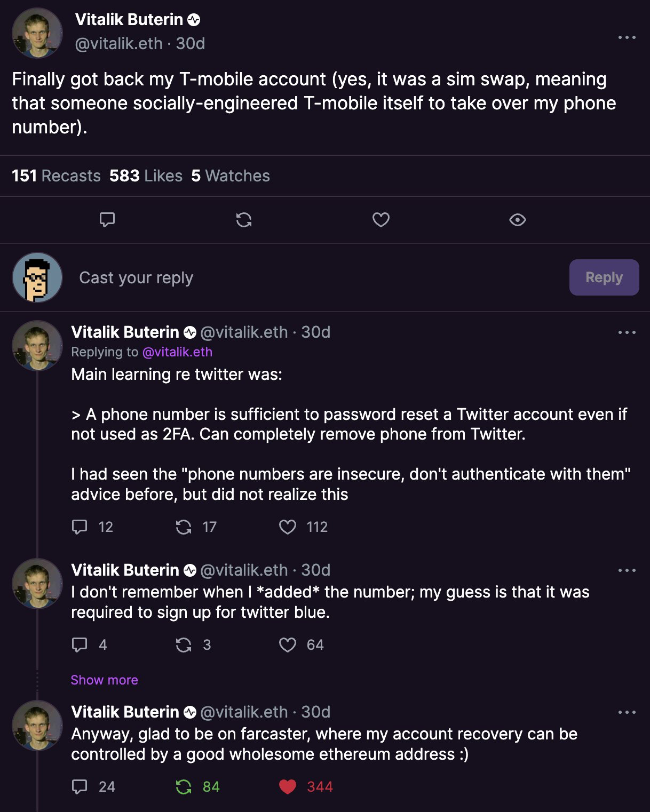Undo the green recast on farcaster reply
The height and width of the screenshot is (812, 650).
[184, 787]
